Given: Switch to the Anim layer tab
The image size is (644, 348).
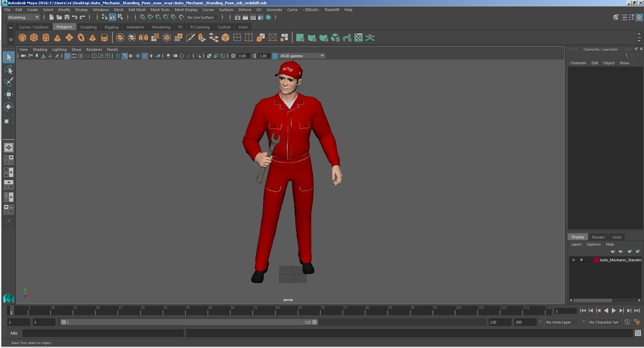Looking at the screenshot, I should click(617, 237).
